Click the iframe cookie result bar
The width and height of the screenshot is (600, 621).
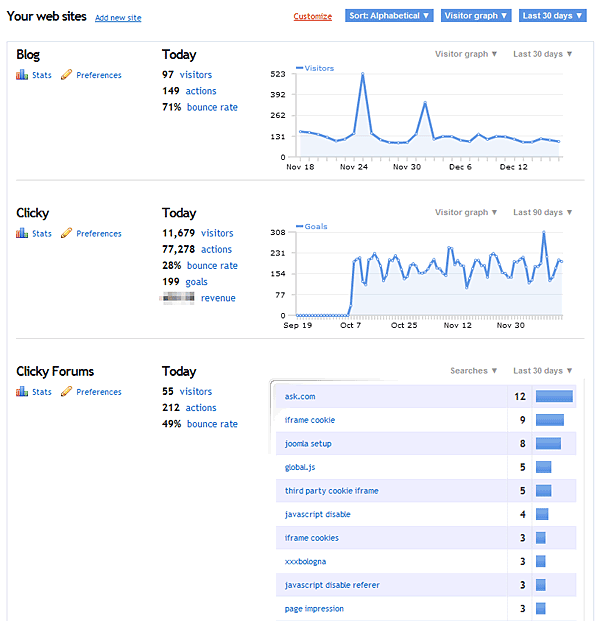[550, 420]
